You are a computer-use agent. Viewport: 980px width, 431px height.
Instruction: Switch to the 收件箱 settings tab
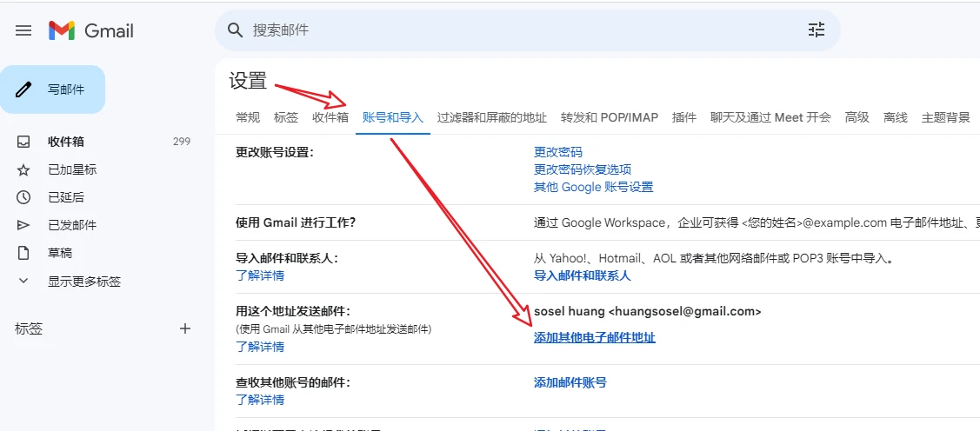[330, 117]
